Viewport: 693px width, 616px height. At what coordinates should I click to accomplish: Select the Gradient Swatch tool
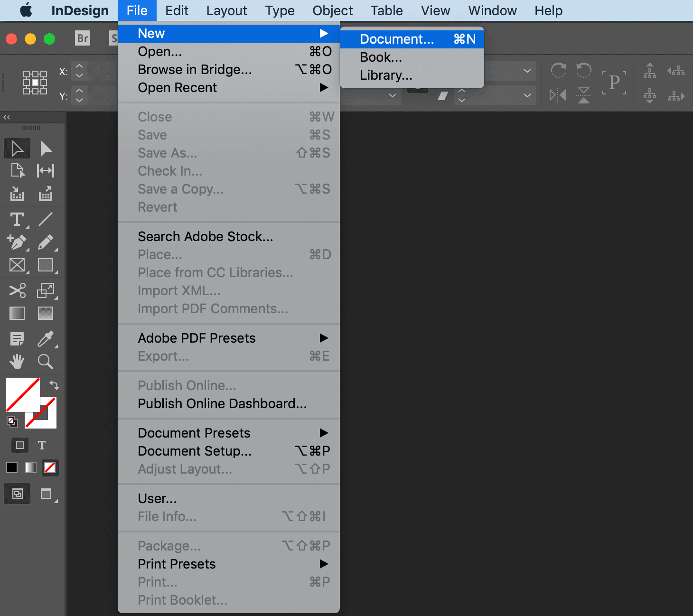(x=17, y=313)
